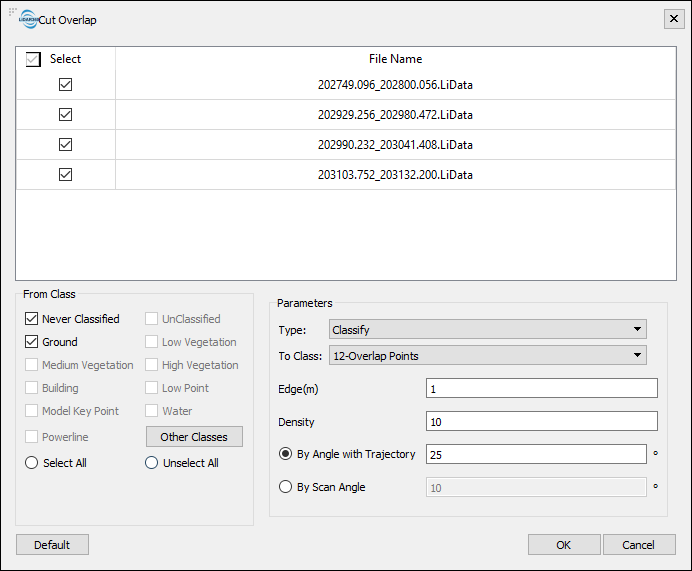Open To Class dropdown 12-Overlap Points
This screenshot has height=571, width=692.
click(488, 355)
